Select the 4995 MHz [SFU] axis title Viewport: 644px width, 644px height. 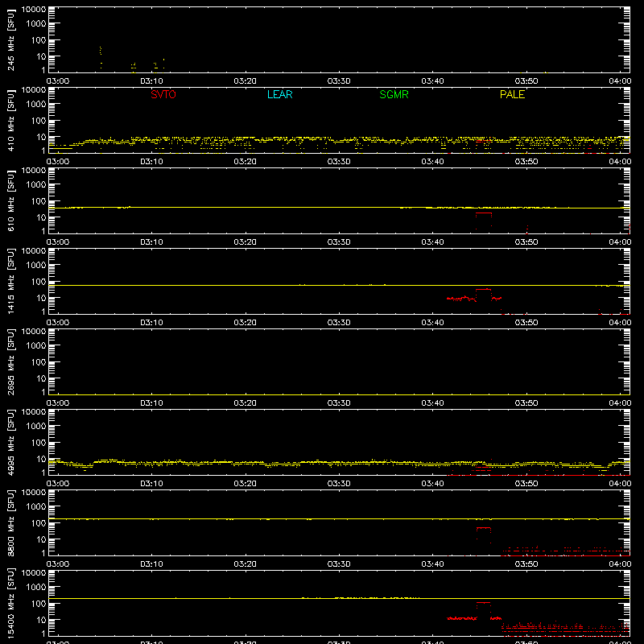click(10, 442)
